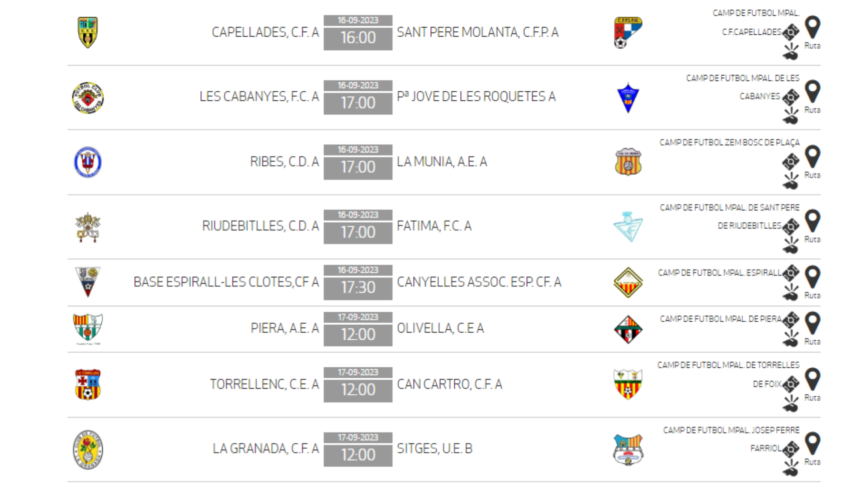868x488 pixels.
Task: Click the Torrellenc C.E. club crest
Action: pos(88,385)
